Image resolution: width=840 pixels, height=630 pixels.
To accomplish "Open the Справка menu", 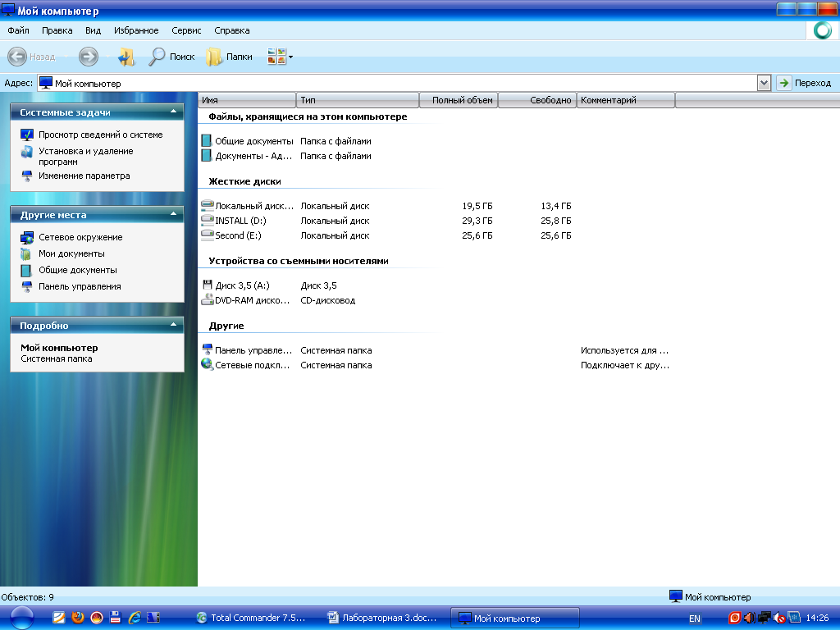I will tap(232, 30).
